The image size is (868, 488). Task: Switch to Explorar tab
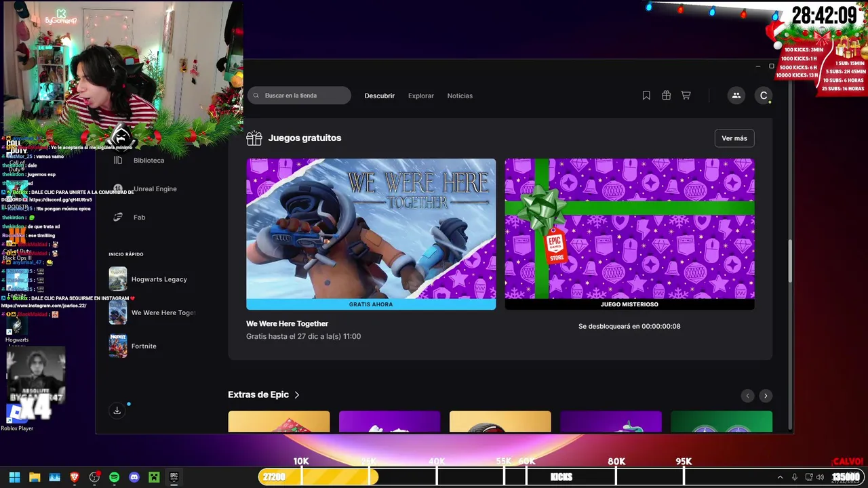(x=420, y=96)
